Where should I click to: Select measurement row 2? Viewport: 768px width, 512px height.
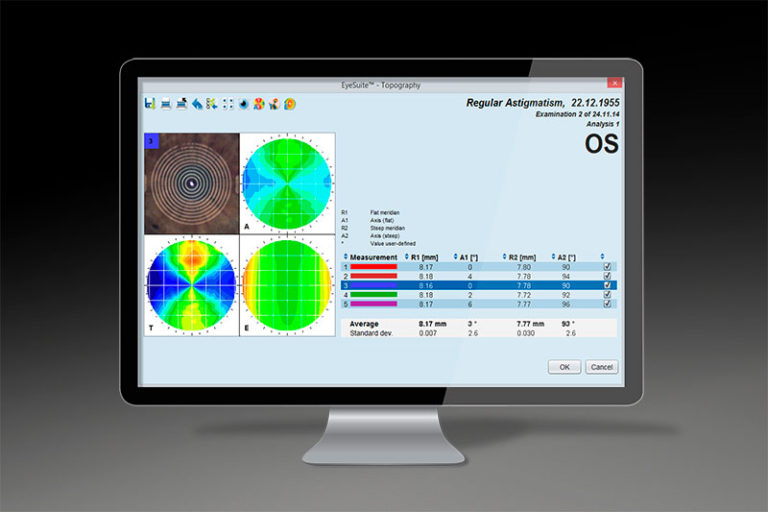coord(479,276)
